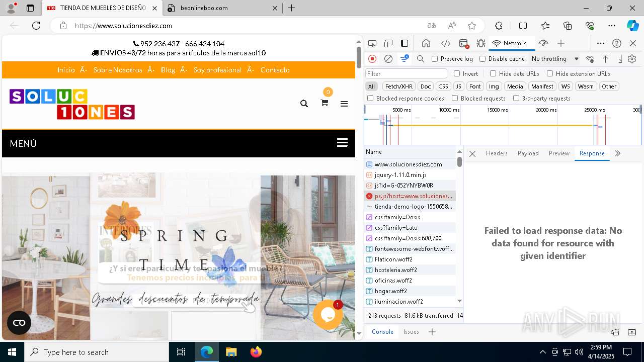Click the plus icon for more tools
This screenshot has width=644, height=362.
(561, 43)
